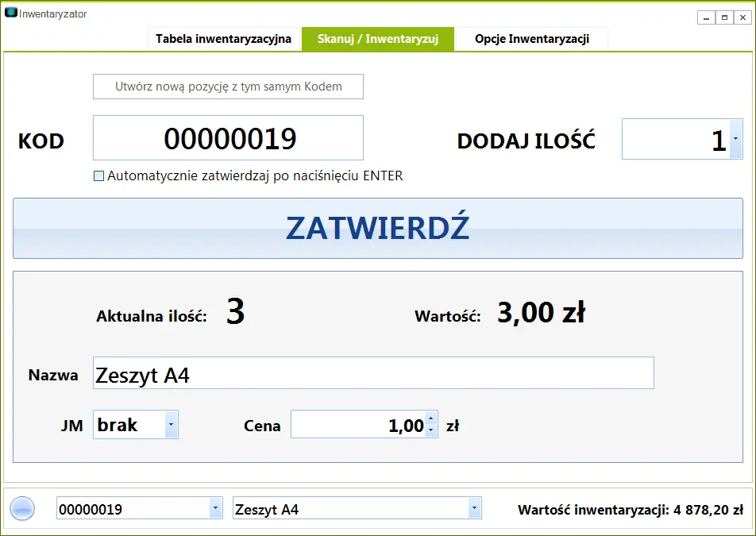This screenshot has width=756, height=536.
Task: Click the Wartość 3,00 zł value
Action: pos(541,312)
